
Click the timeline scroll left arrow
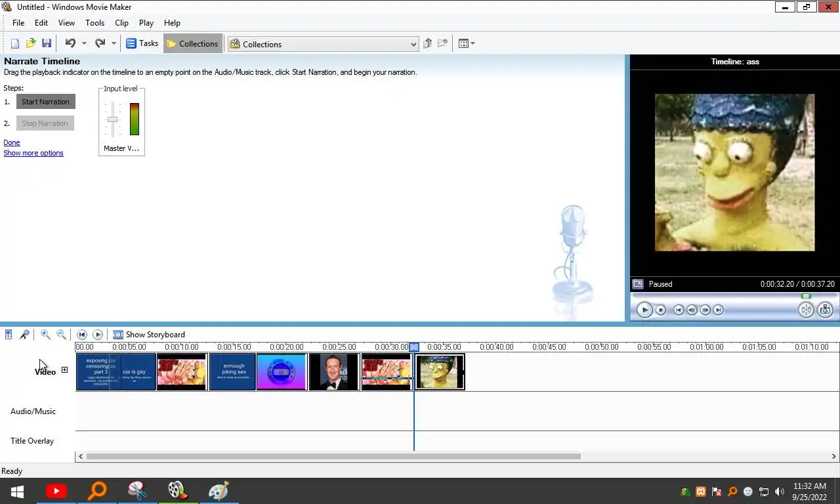point(81,456)
